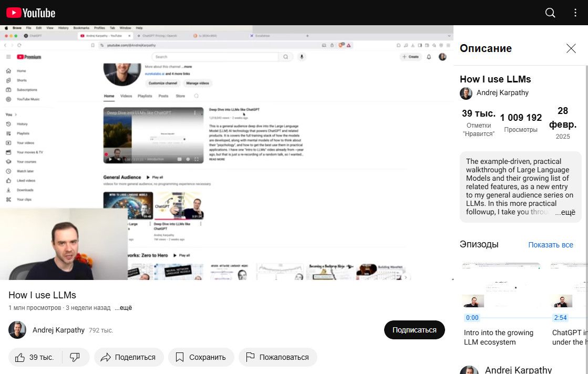Image resolution: width=588 pixels, height=374 pixels.
Task: Open channel avatar beside the 792 тыс. subscriber count
Action: [17, 330]
